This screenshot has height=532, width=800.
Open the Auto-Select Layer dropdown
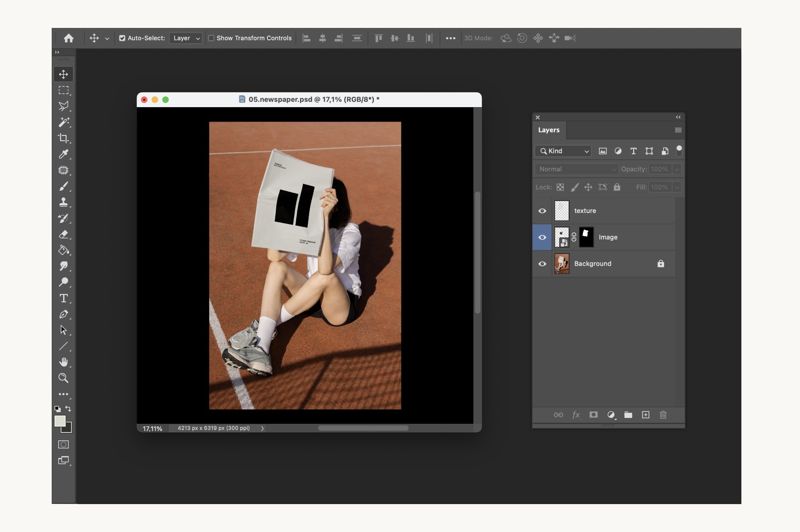point(186,38)
